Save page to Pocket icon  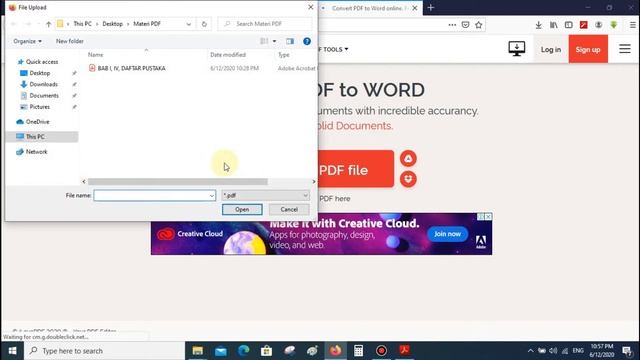pyautogui.click(x=465, y=25)
